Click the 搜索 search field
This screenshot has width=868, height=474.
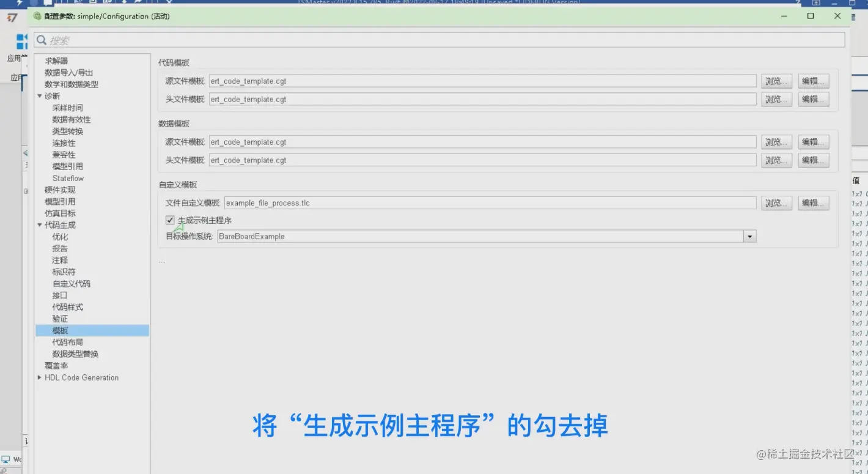point(440,40)
